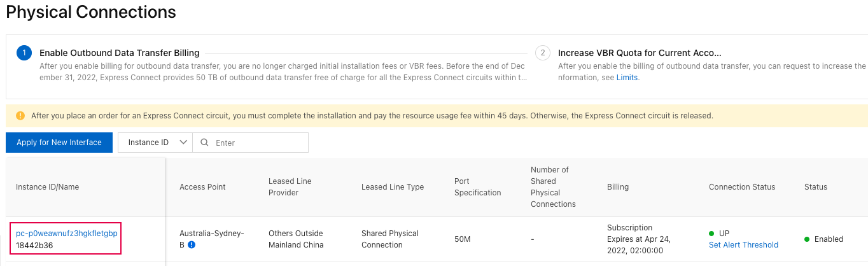This screenshot has height=266, width=868.
Task: Click Apply for New Interface button
Action: pos(59,143)
